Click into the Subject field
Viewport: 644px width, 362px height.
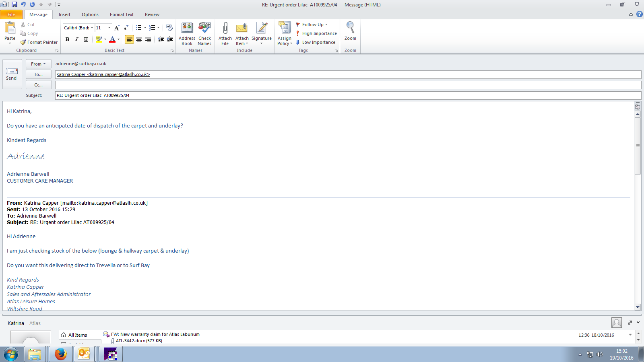[346, 95]
